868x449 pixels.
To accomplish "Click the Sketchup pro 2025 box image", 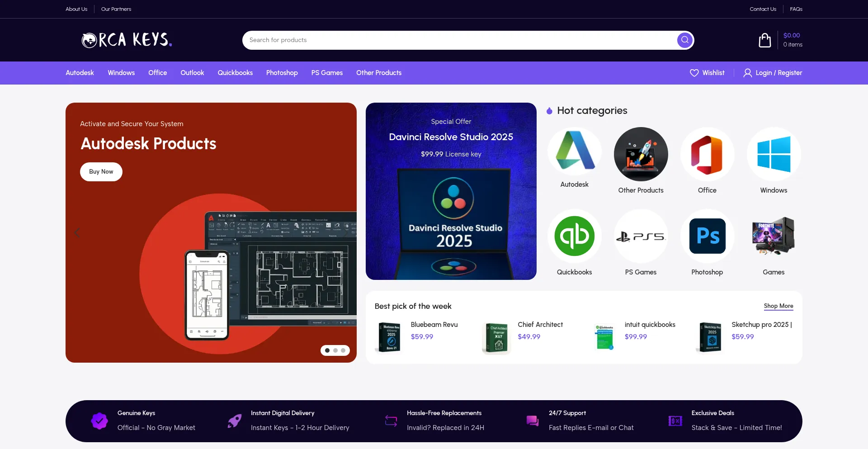I will [710, 337].
